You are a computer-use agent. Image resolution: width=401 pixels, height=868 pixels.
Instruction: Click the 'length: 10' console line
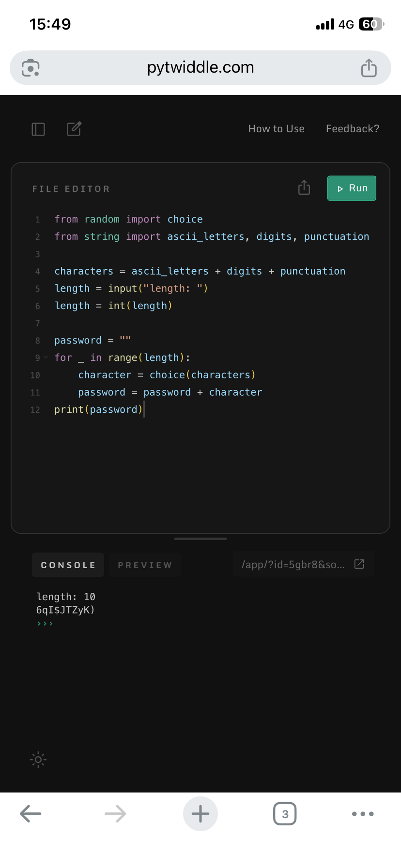[x=66, y=597]
